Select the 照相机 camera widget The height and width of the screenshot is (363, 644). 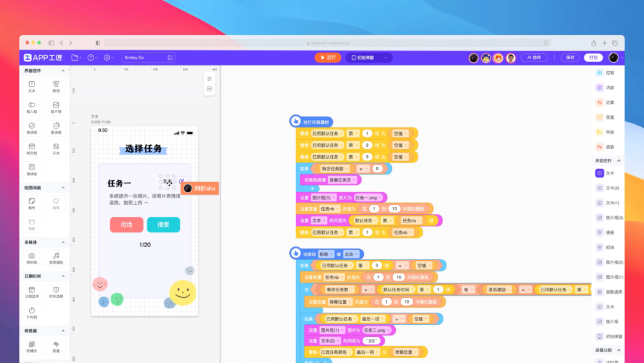click(32, 258)
